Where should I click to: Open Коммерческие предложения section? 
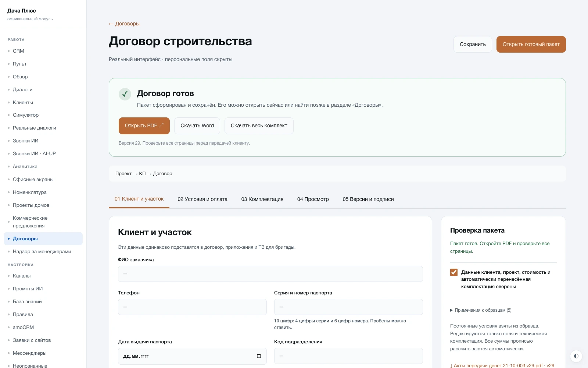[43, 222]
